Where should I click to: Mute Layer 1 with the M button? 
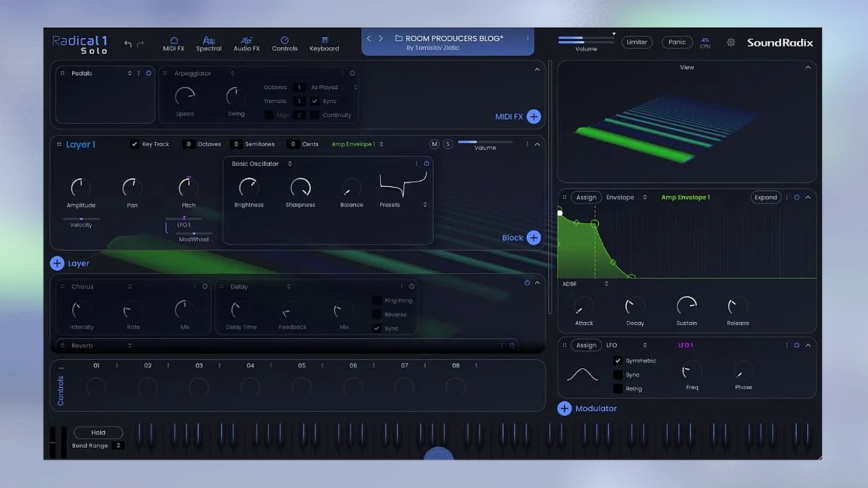pos(435,144)
